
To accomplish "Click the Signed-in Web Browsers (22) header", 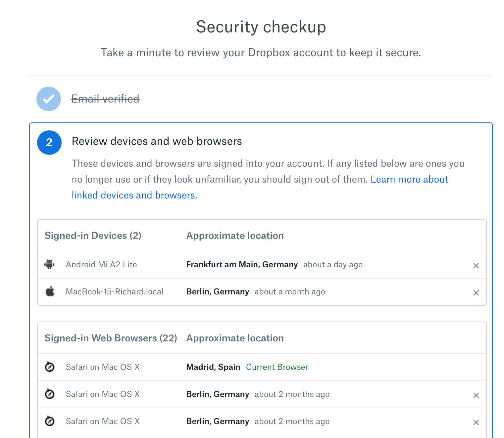I will click(x=111, y=338).
